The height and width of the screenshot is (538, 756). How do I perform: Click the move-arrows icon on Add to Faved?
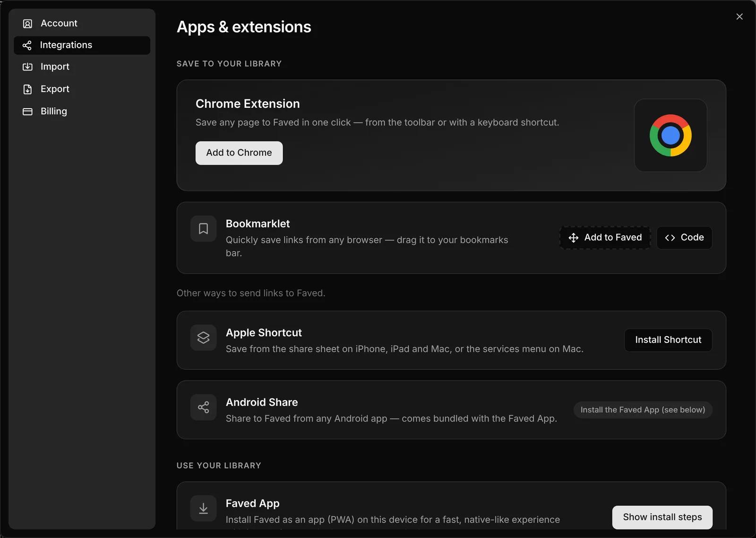pos(574,238)
